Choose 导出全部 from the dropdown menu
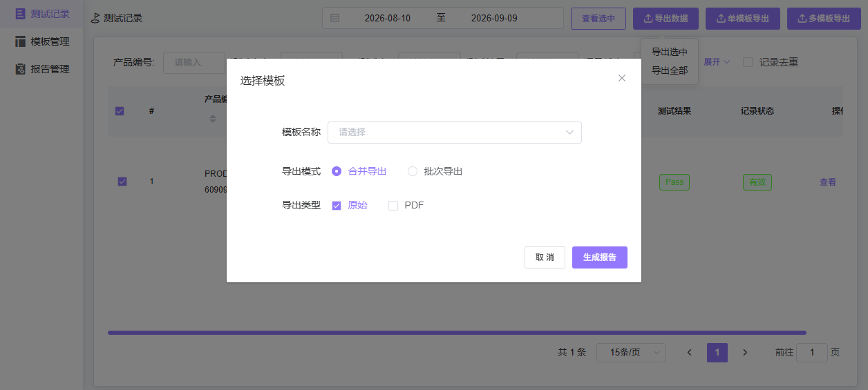This screenshot has height=390, width=868. point(670,70)
